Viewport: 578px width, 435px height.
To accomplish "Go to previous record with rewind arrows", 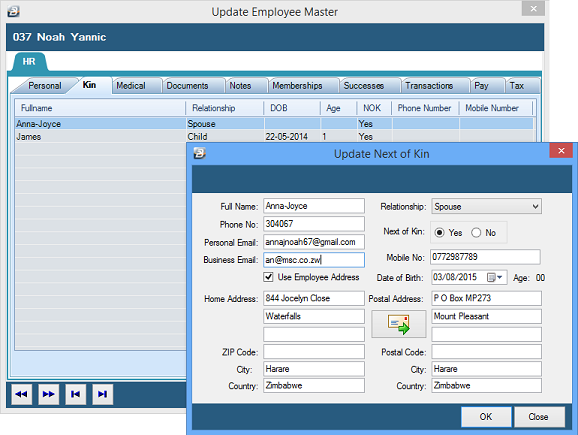I will coord(21,394).
